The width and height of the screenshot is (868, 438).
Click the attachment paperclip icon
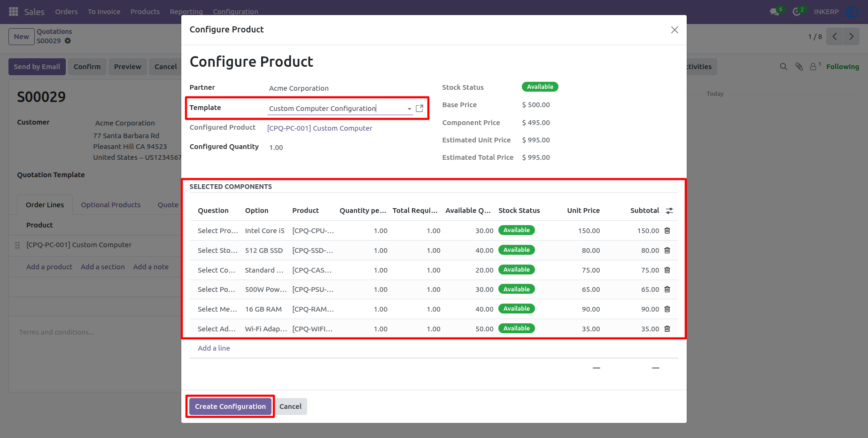tap(799, 67)
